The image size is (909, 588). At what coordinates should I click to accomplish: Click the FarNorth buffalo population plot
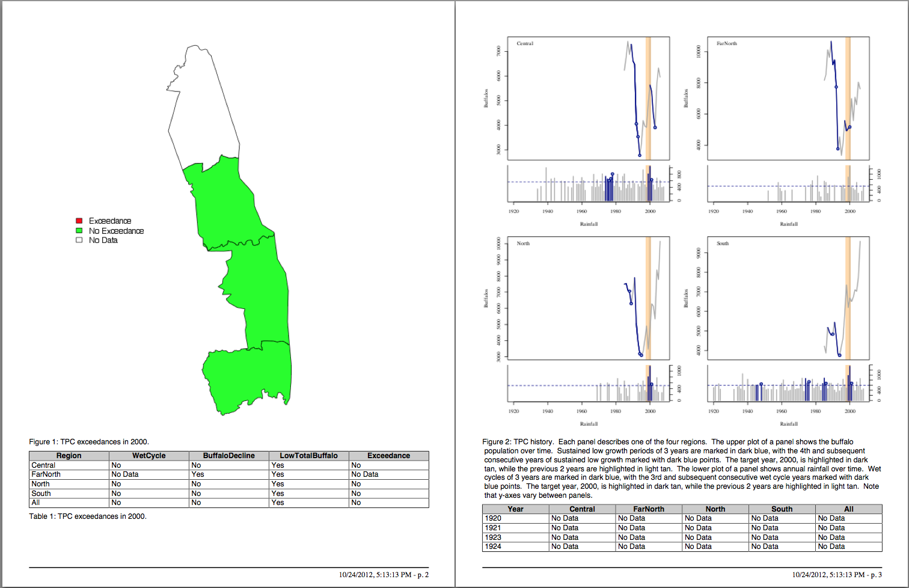point(788,99)
